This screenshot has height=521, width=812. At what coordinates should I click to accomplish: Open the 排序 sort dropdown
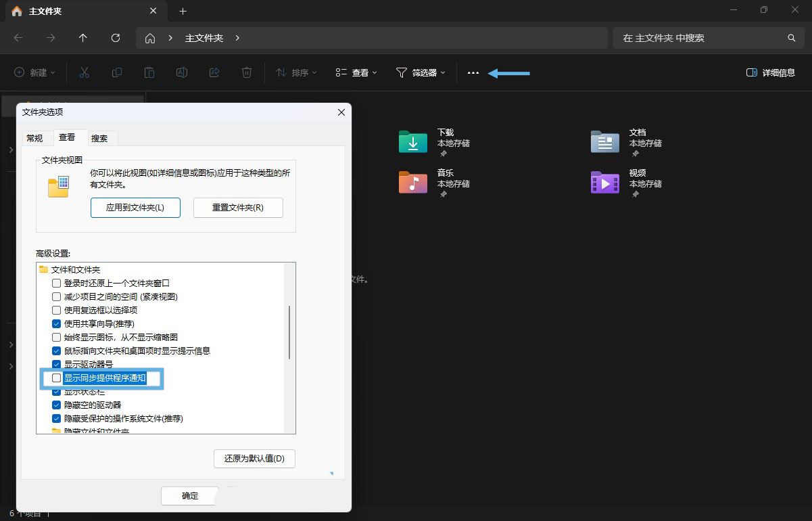296,72
